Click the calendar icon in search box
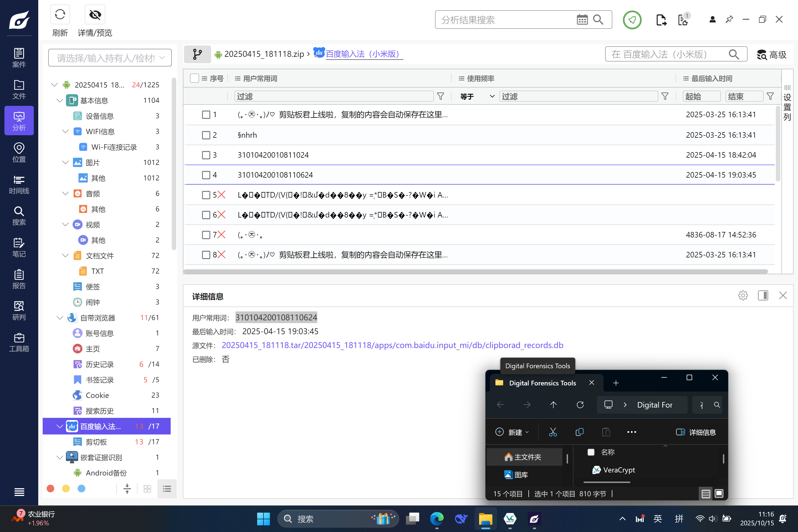 point(582,20)
